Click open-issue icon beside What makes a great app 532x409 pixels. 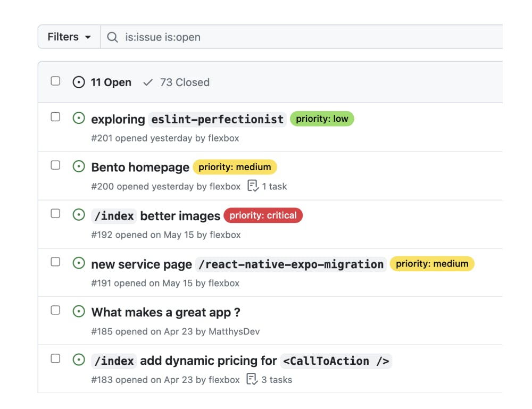pyautogui.click(x=79, y=312)
